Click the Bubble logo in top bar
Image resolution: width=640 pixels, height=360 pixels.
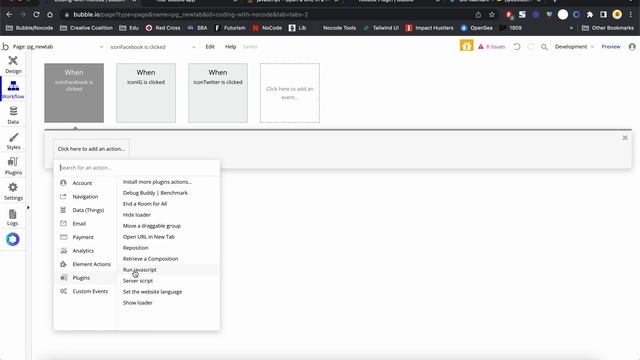pyautogui.click(x=5, y=47)
